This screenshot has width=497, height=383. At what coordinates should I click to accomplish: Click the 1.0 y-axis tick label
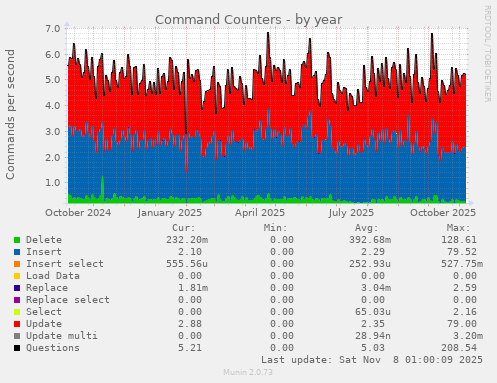coord(53,183)
